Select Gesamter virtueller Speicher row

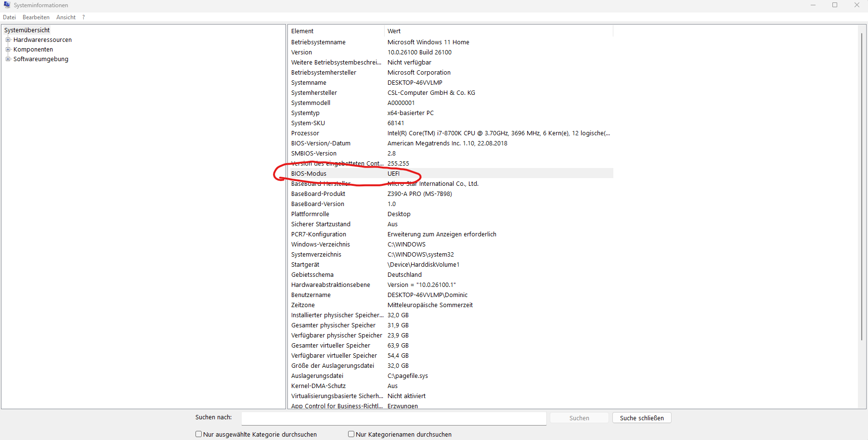[x=451, y=346]
